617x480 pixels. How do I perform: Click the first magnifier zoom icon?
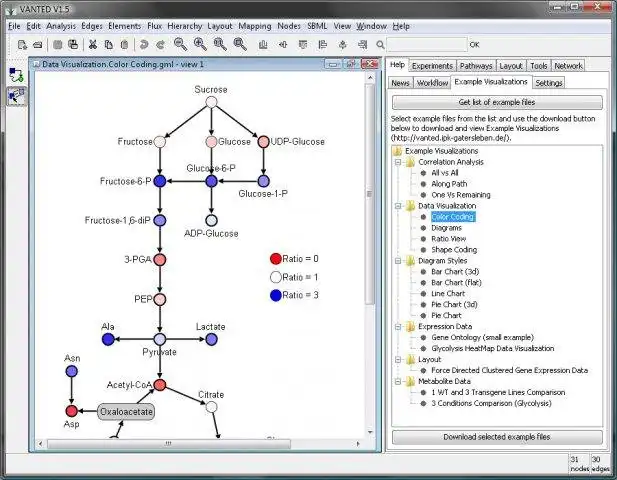[x=180, y=44]
